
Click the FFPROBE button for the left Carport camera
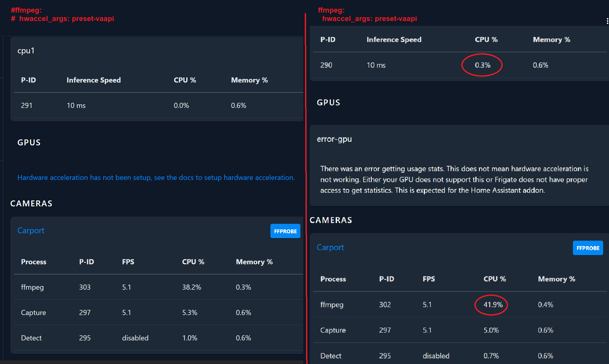coord(285,231)
